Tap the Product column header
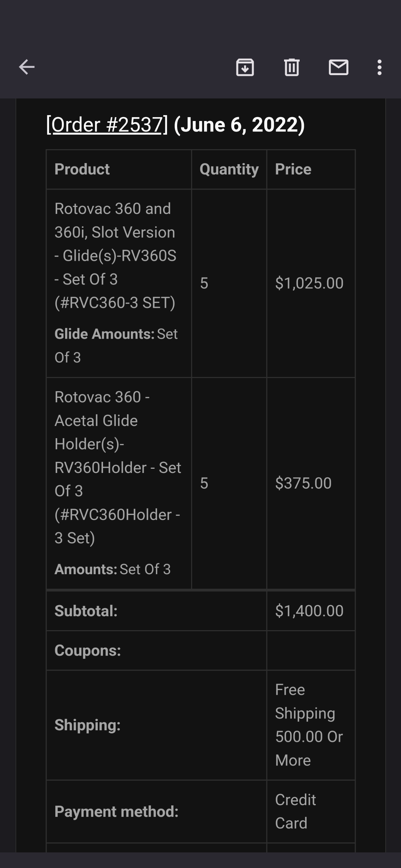The image size is (401, 868). click(x=82, y=169)
